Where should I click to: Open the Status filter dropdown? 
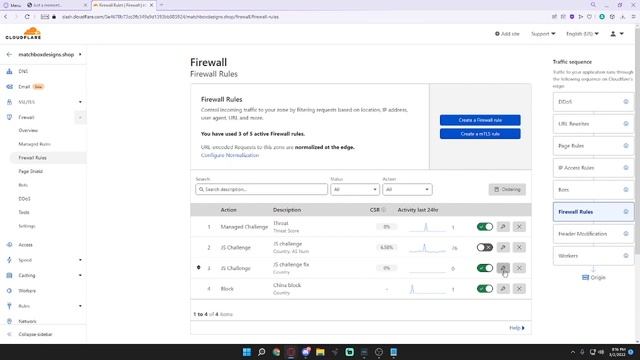(x=355, y=189)
